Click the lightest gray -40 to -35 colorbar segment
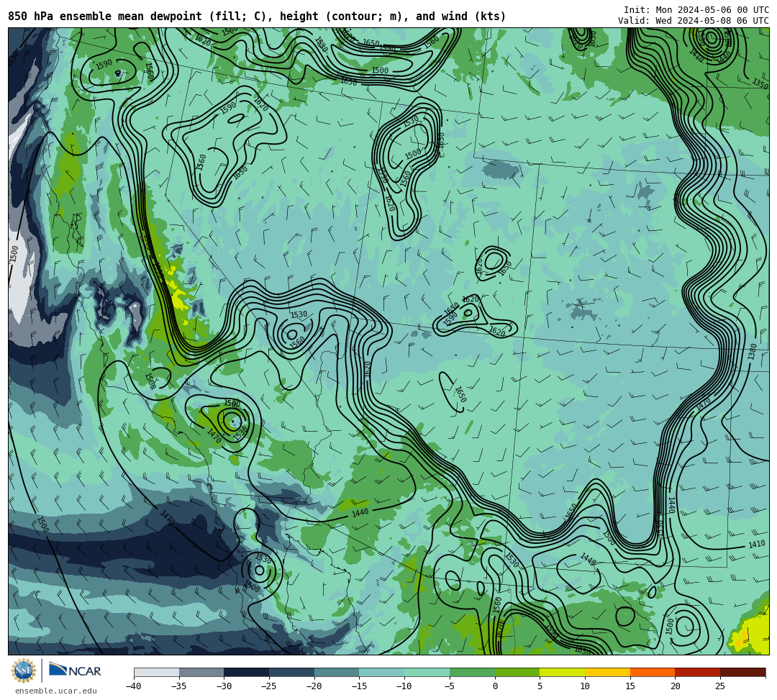Screen dimensions: 777x700 [x=157, y=672]
